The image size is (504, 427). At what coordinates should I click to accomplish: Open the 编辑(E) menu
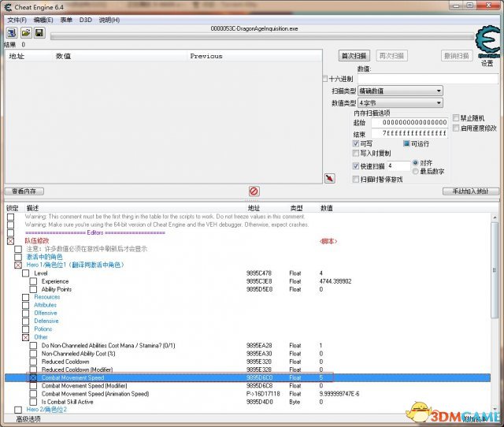pyautogui.click(x=43, y=20)
